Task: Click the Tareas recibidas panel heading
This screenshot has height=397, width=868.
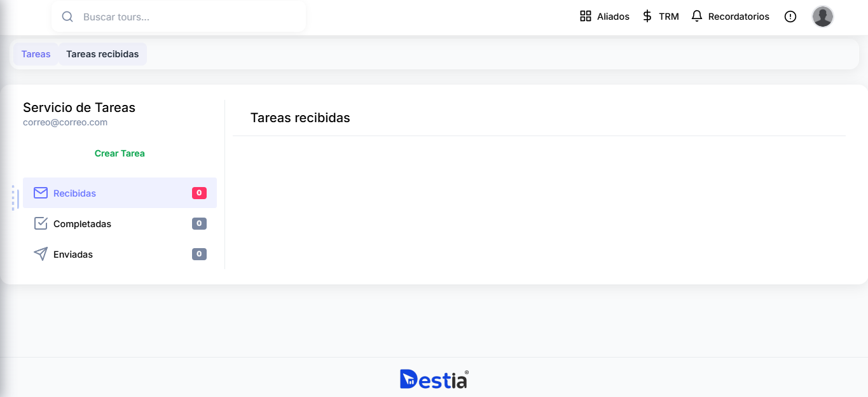Action: 300,118
